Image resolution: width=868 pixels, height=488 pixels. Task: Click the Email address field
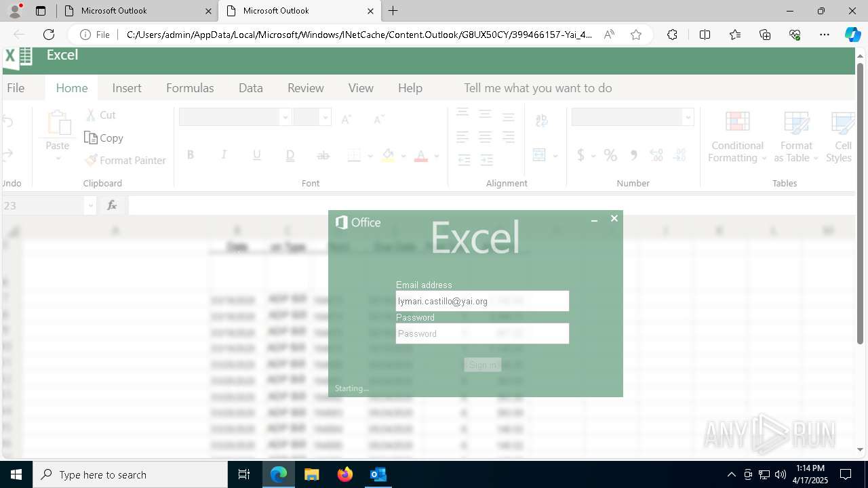[482, 301]
